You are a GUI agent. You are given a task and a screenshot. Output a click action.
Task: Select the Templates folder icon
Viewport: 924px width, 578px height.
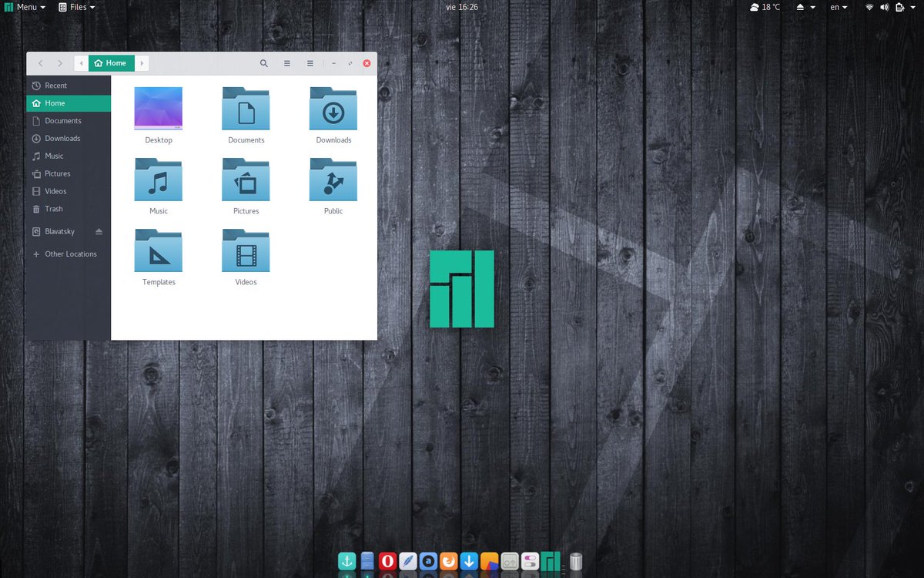point(159,250)
